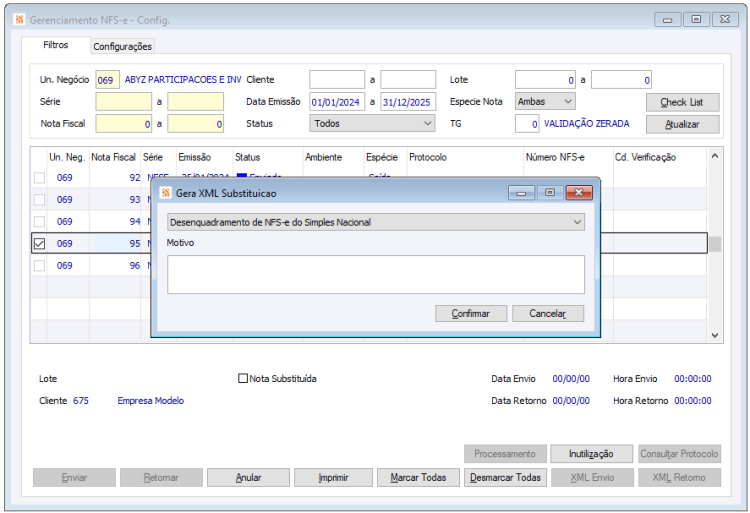Tick the checkbox for Nota Fiscal 93
This screenshot has width=750, height=513.
coord(39,199)
